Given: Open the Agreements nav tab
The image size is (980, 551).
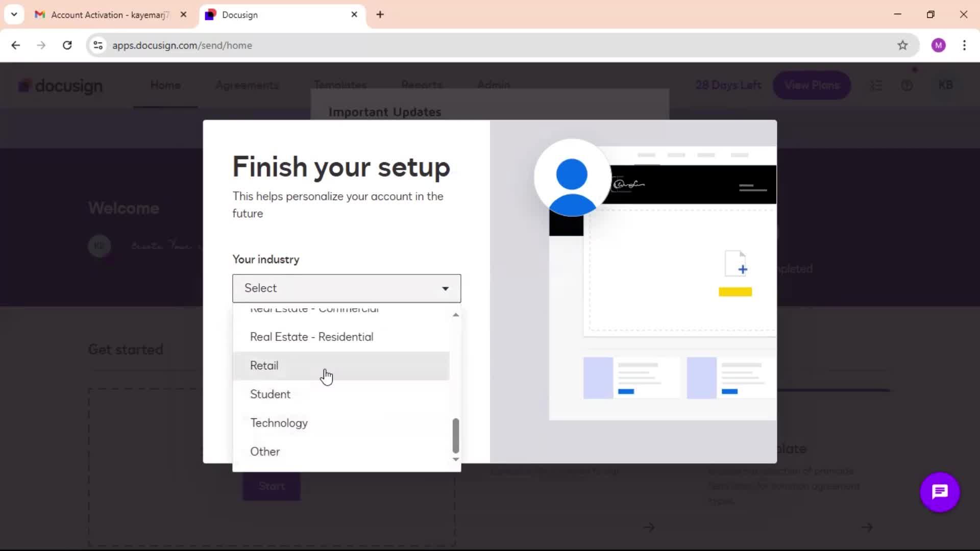Looking at the screenshot, I should point(247,85).
